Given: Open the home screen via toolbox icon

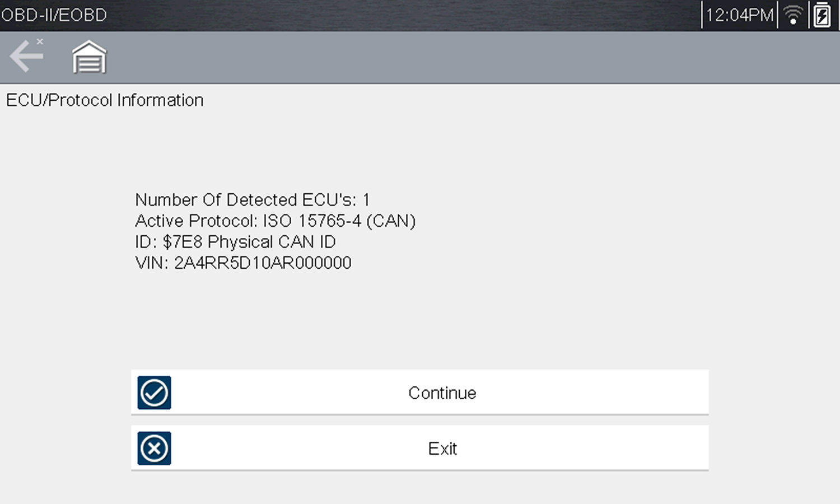Looking at the screenshot, I should 88,57.
